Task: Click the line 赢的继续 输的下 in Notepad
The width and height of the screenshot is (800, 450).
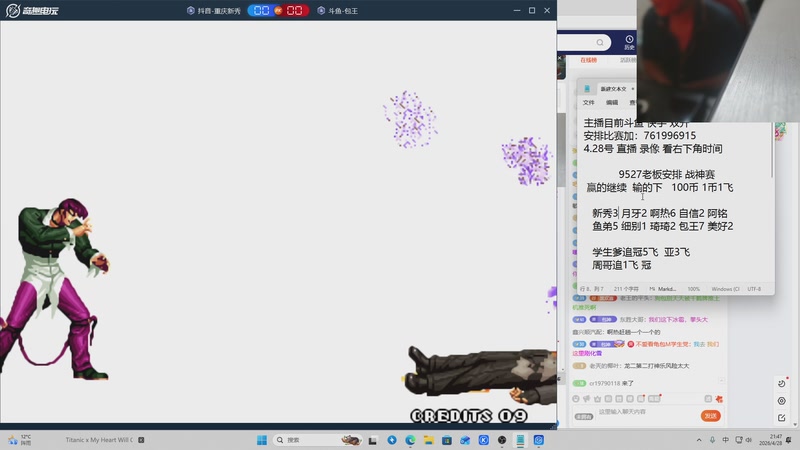Action: (x=660, y=188)
